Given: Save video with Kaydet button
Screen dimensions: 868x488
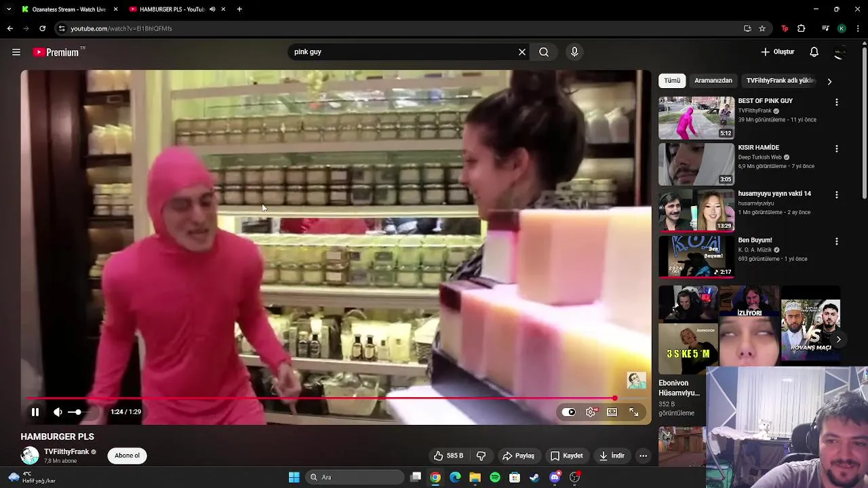Looking at the screenshot, I should click(x=566, y=455).
